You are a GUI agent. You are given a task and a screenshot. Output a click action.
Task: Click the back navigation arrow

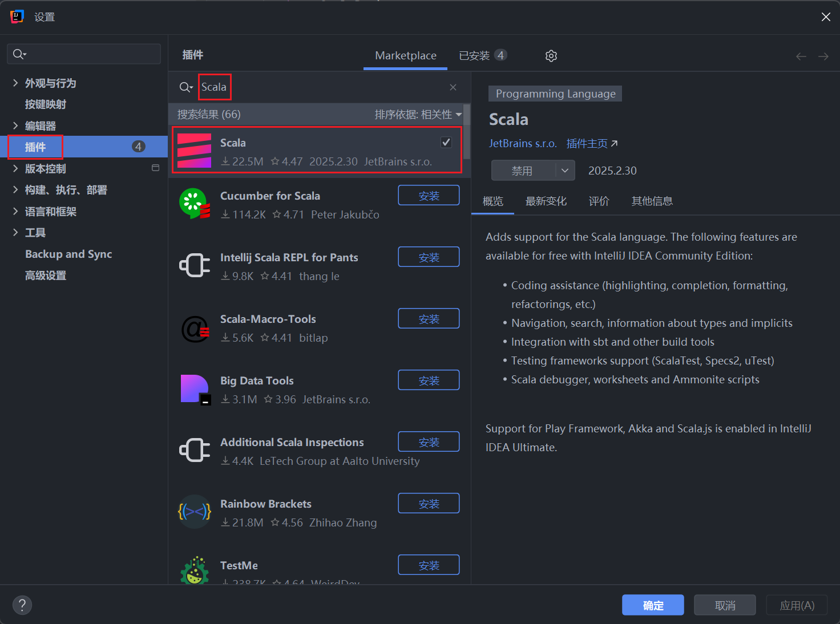[x=801, y=56]
